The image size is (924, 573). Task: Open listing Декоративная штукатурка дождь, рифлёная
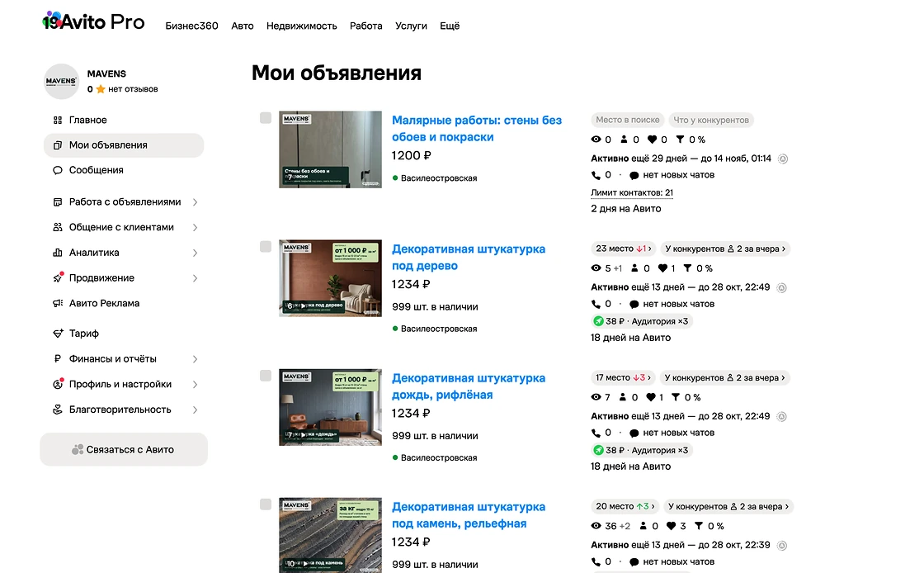tap(469, 386)
